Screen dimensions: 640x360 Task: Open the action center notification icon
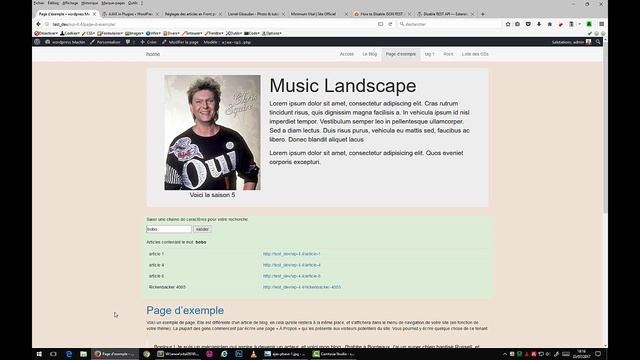click(598, 354)
